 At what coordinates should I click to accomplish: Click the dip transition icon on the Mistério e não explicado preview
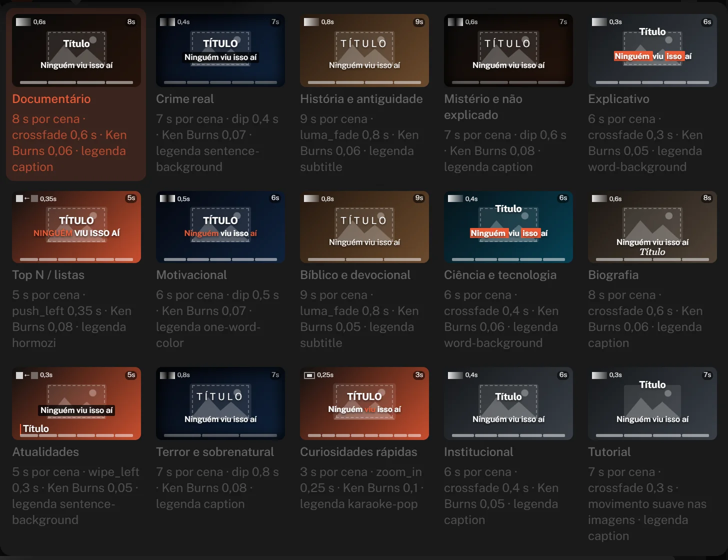[455, 22]
